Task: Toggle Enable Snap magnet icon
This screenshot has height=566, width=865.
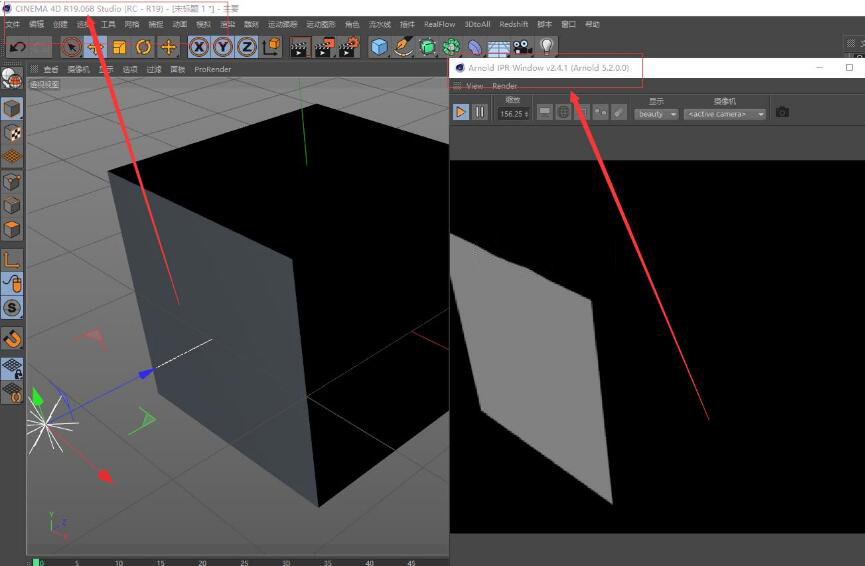Action: click(12, 338)
